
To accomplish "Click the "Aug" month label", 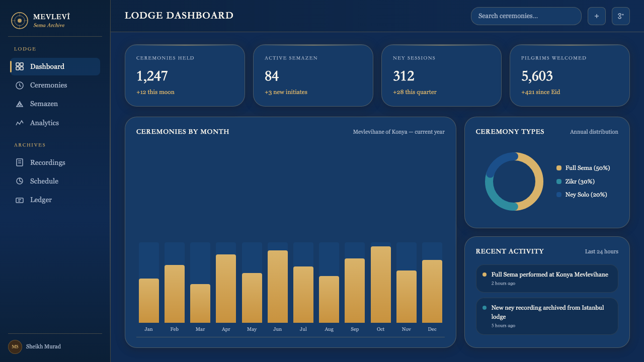I will 329,329.
